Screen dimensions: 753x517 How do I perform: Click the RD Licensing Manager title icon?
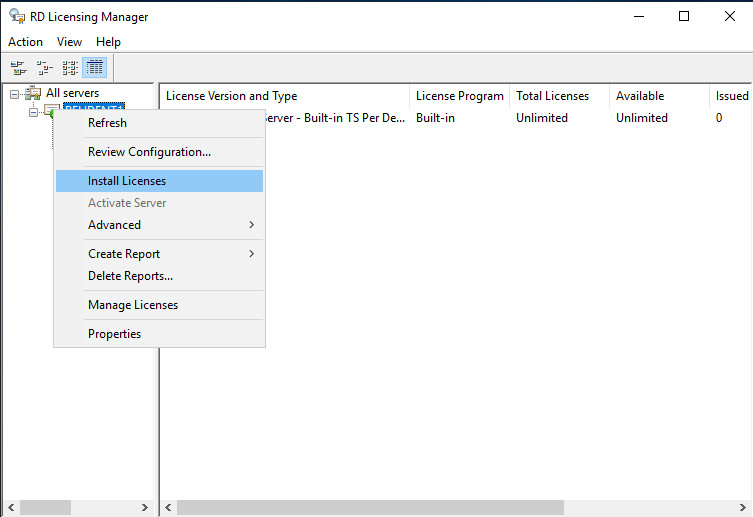click(x=17, y=16)
